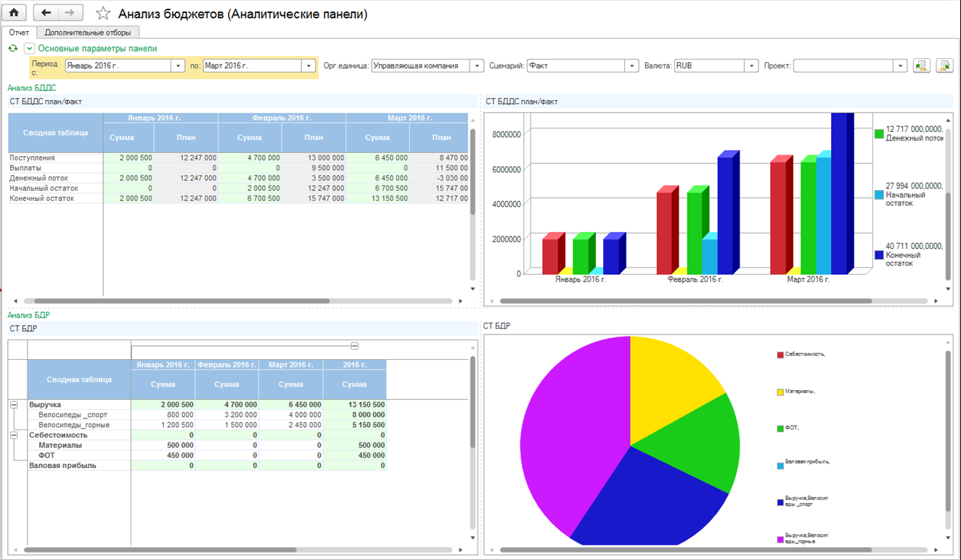The image size is (961, 560).
Task: Click the Основные параметры панели link
Action: coord(97,49)
